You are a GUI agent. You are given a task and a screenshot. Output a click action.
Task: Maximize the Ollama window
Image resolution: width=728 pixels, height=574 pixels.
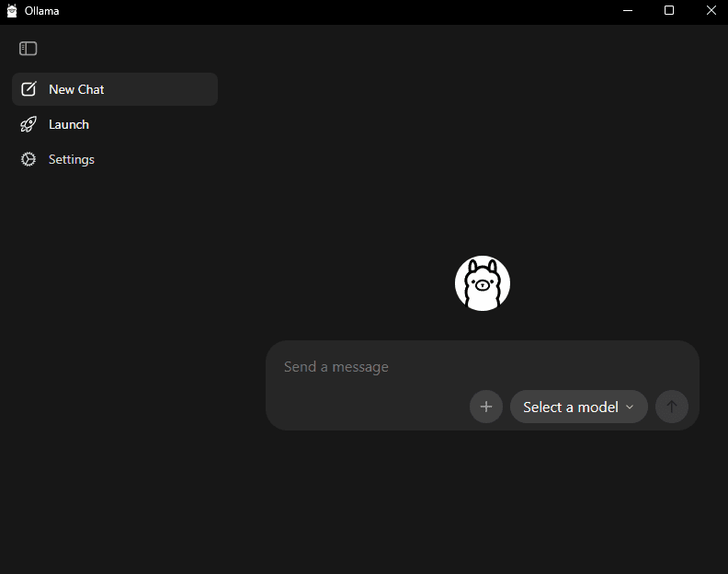click(669, 11)
